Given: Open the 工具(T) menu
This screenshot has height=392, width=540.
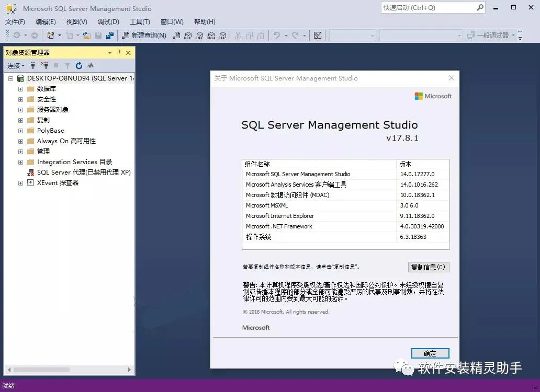Looking at the screenshot, I should coord(140,21).
